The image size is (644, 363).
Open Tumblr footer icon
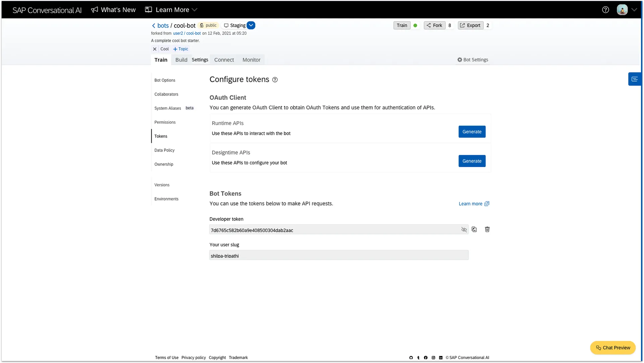(418, 358)
